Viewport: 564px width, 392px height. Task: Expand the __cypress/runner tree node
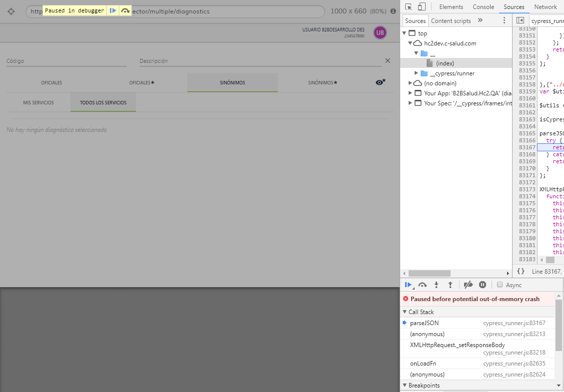pyautogui.click(x=416, y=73)
